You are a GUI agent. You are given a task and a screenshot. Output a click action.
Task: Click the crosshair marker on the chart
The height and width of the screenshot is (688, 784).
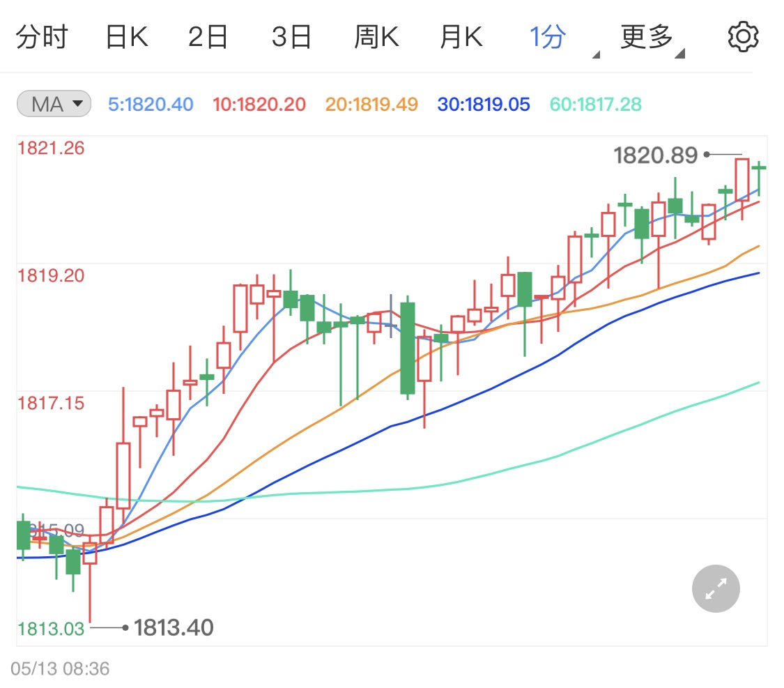(391, 325)
